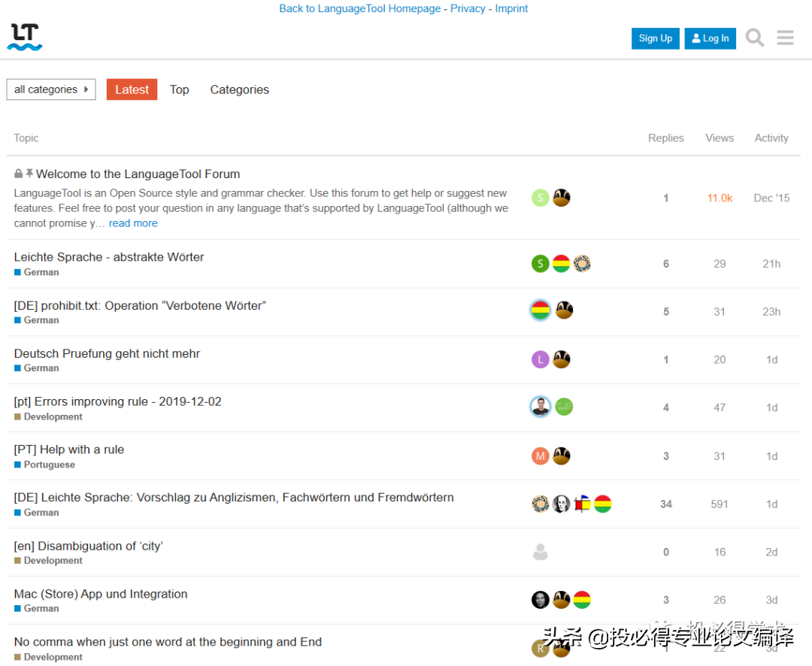The height and width of the screenshot is (666, 812).
Task: Click striped flag avatar in prohibit.txt row
Action: coord(540,310)
